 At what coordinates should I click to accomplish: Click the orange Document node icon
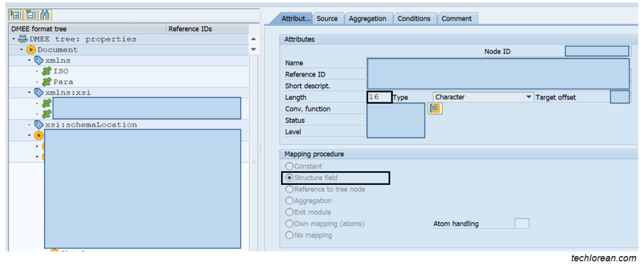coord(31,50)
